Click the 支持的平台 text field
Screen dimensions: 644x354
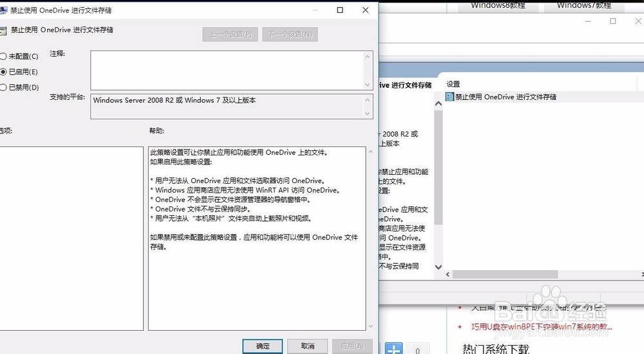[x=227, y=107]
